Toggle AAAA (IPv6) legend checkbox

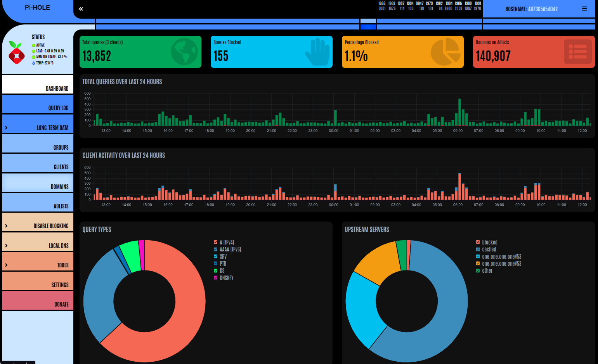(x=215, y=249)
